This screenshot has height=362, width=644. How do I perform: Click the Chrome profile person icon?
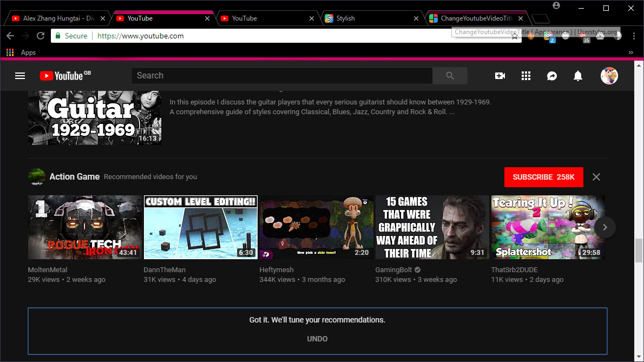click(556, 5)
